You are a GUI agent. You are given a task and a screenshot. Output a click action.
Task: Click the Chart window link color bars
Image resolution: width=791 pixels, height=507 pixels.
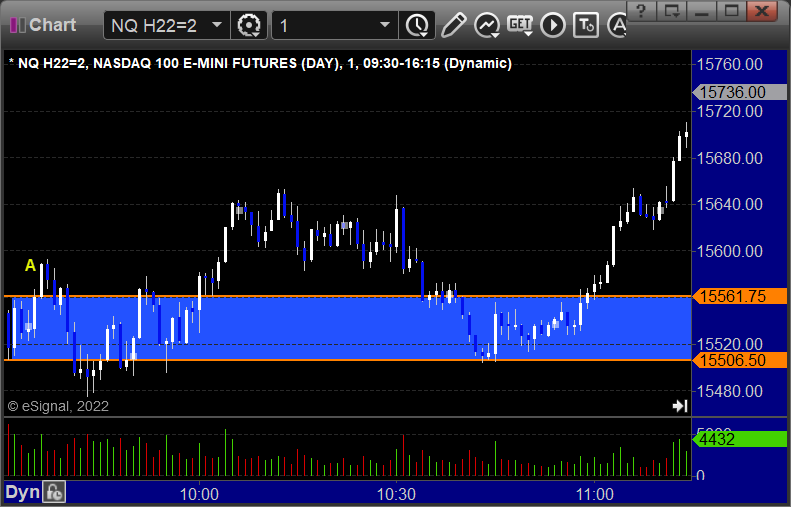coord(18,25)
